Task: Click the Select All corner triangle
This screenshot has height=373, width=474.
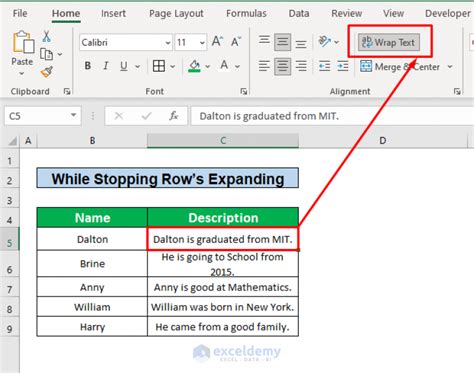Action: (x=12, y=141)
